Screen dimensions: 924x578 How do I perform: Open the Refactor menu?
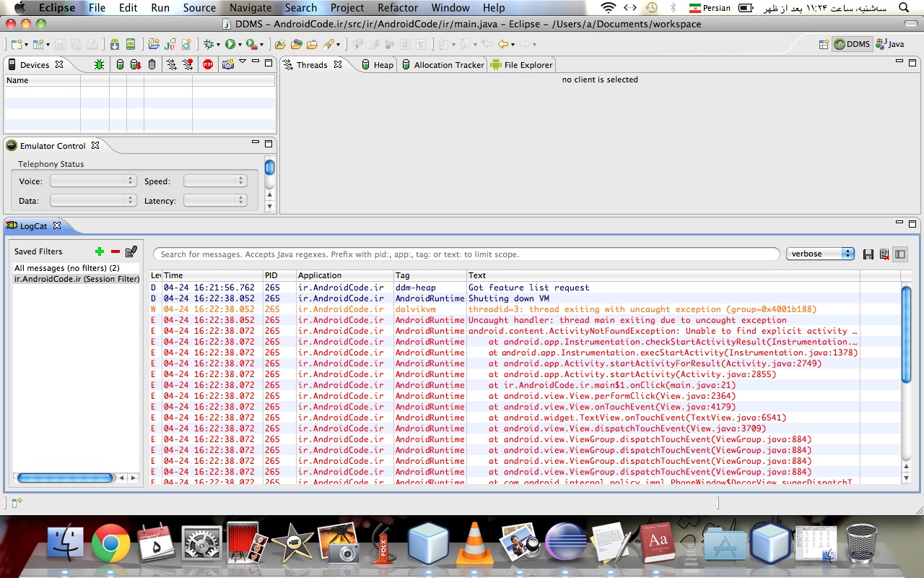398,8
